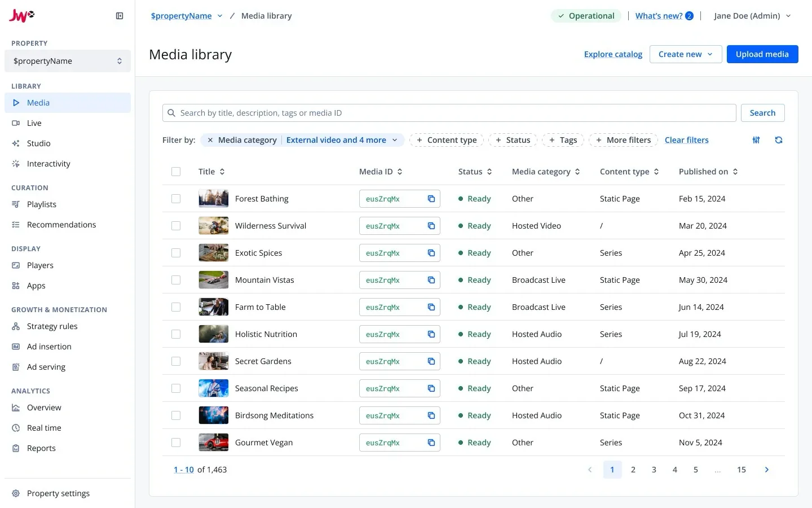Image resolution: width=812 pixels, height=508 pixels.
Task: Open Studio in the sidebar
Action: pyautogui.click(x=68, y=143)
